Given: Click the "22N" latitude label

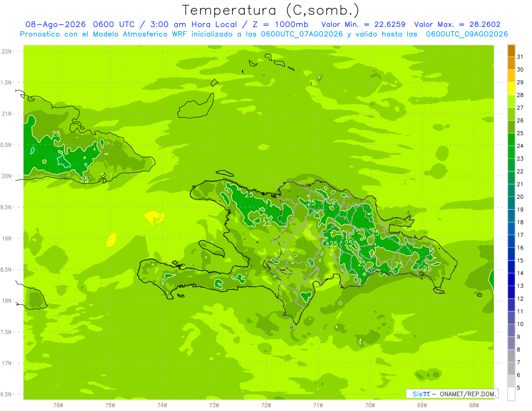Looking at the screenshot, I should click(x=7, y=51).
